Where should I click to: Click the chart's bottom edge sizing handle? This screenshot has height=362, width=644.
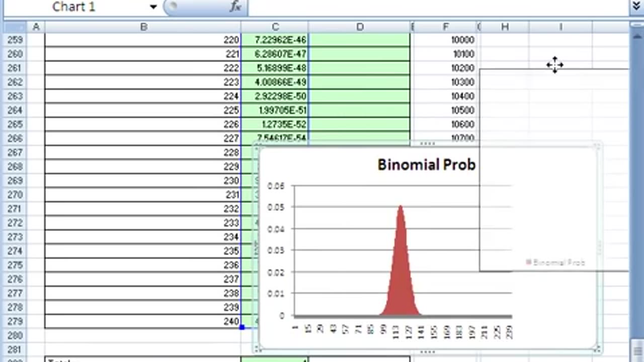click(x=427, y=351)
